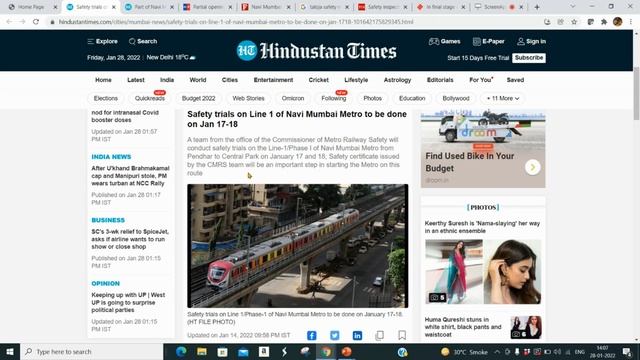Click the page vertical scrollbar
The height and width of the screenshot is (360, 640).
(x=637, y=93)
